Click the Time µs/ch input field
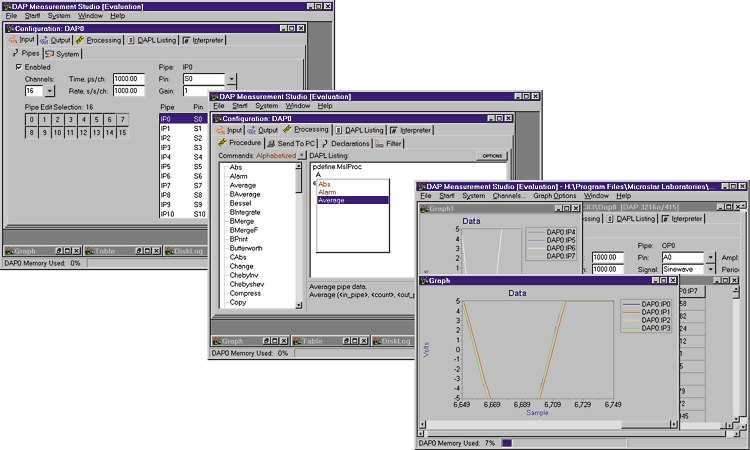 click(x=128, y=78)
